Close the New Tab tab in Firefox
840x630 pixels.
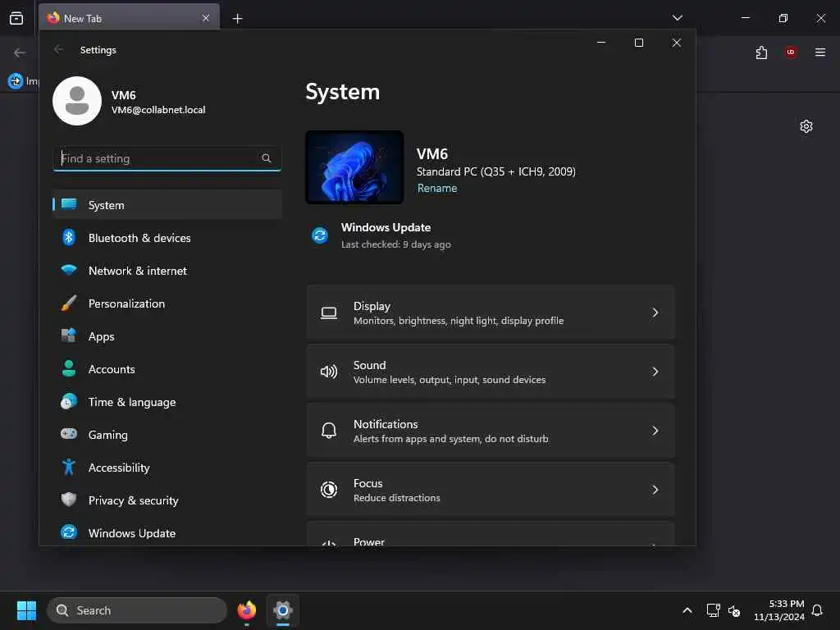click(x=206, y=18)
